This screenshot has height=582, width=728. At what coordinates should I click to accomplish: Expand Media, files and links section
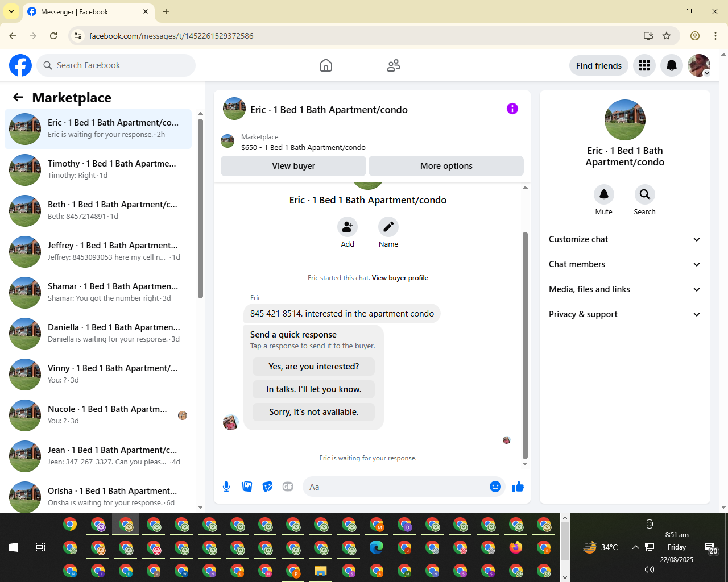(625, 289)
